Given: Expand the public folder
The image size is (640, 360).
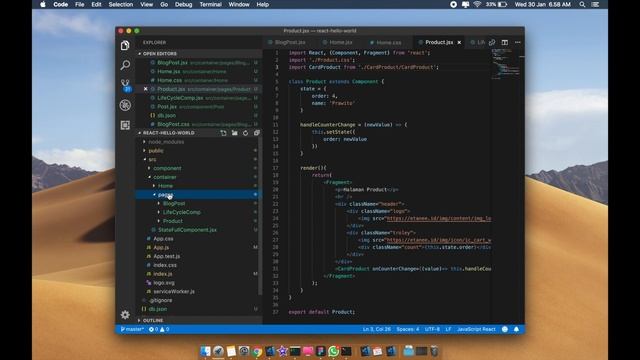Looking at the screenshot, I should click(x=156, y=151).
